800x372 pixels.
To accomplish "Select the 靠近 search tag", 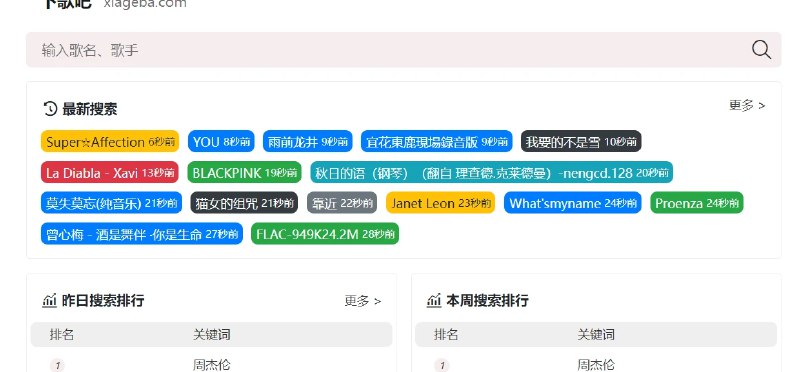I will click(x=342, y=203).
